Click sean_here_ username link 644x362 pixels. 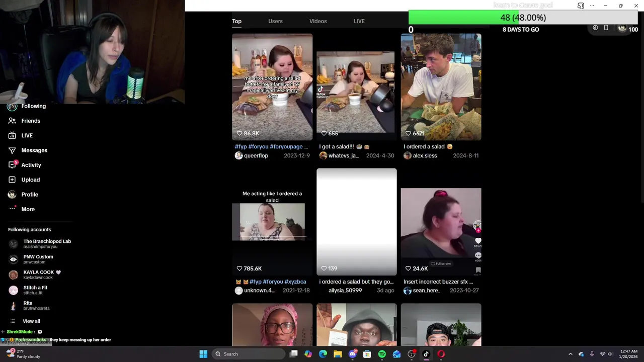426,291
